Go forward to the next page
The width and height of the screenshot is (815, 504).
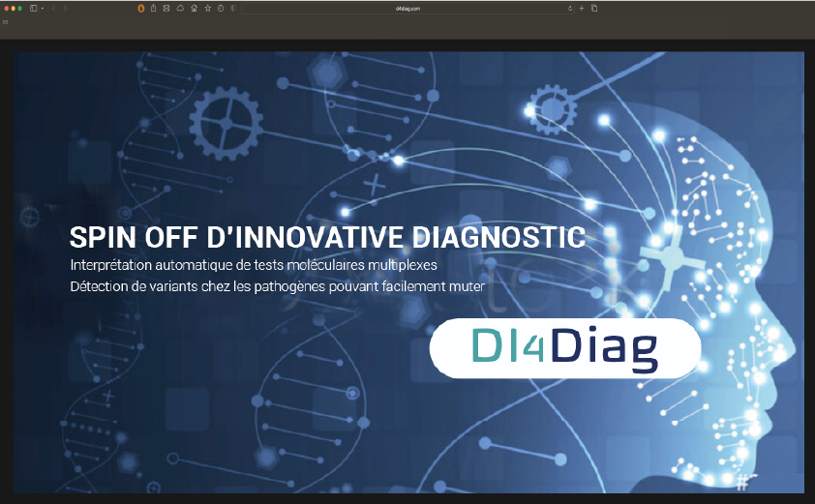pos(65,8)
